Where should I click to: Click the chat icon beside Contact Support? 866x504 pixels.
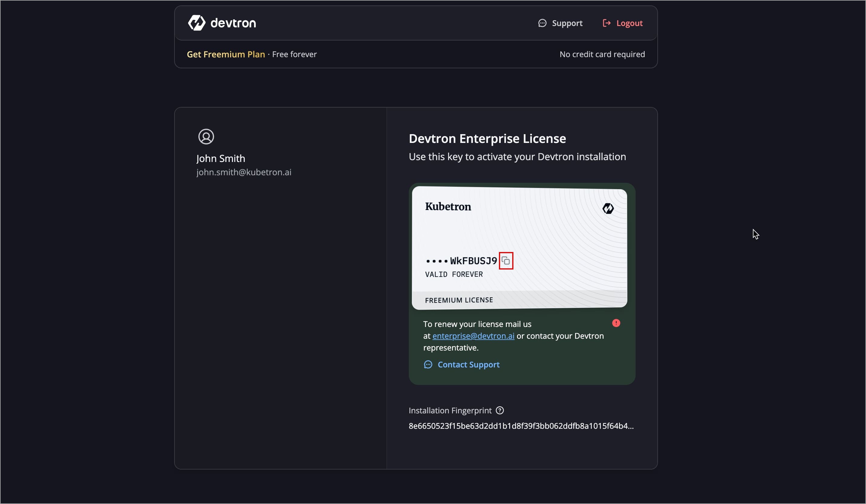[428, 365]
